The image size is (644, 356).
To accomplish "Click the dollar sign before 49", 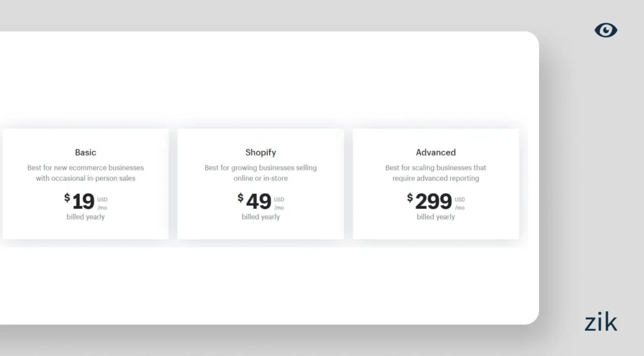I will coord(240,198).
